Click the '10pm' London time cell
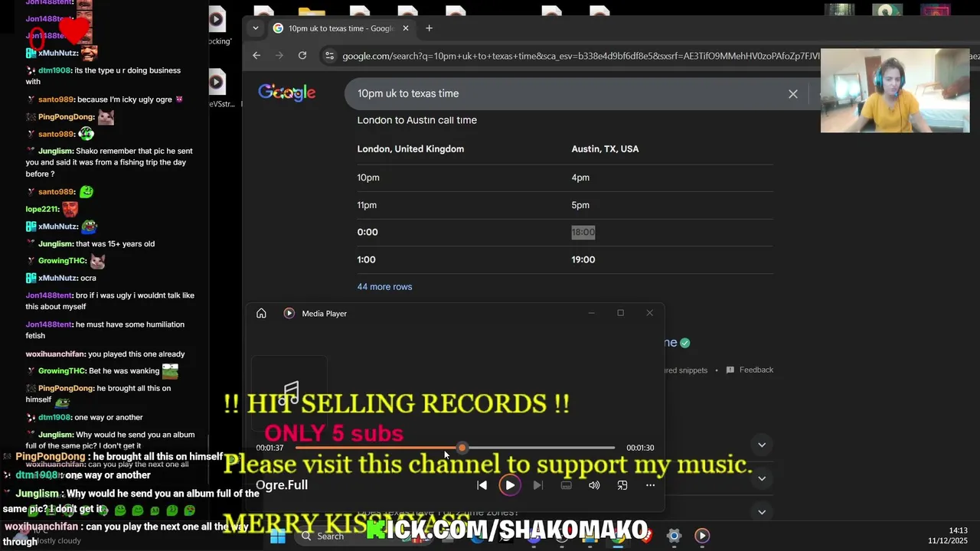Screen dimensions: 980x551 click(x=368, y=178)
